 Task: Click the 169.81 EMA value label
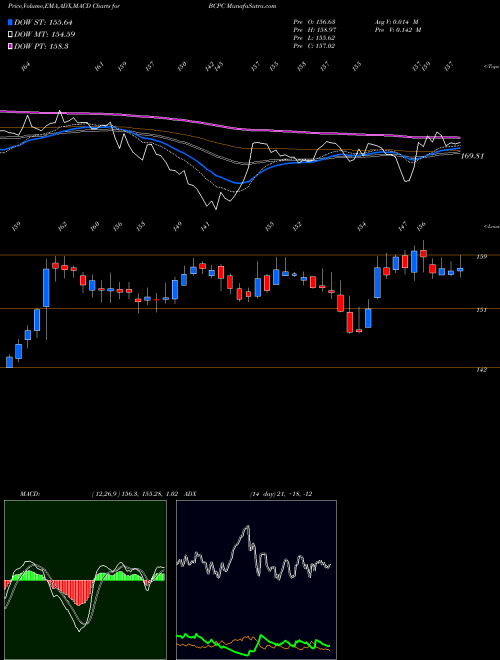(x=473, y=156)
